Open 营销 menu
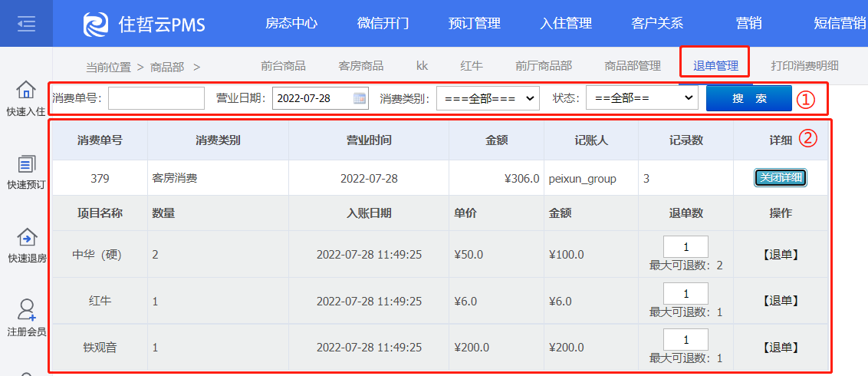 [748, 23]
